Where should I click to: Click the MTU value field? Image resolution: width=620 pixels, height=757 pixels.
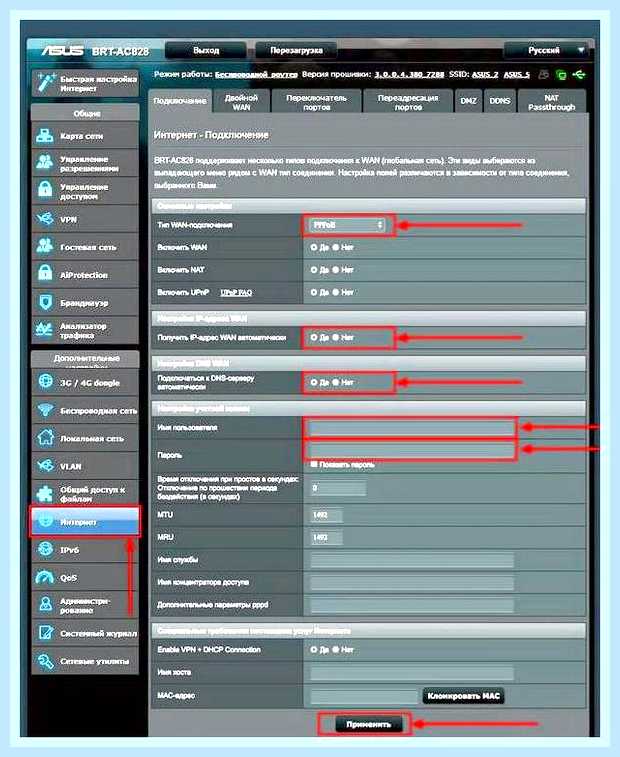[x=326, y=515]
